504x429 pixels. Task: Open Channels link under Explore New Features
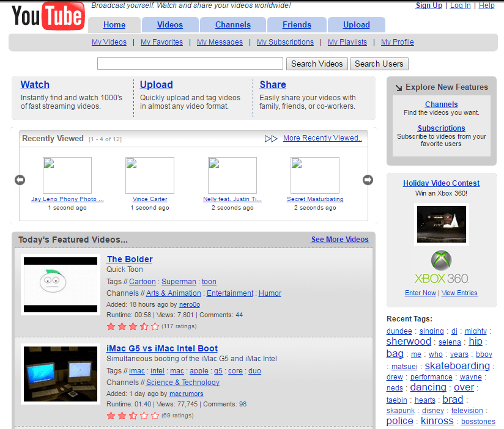point(442,105)
